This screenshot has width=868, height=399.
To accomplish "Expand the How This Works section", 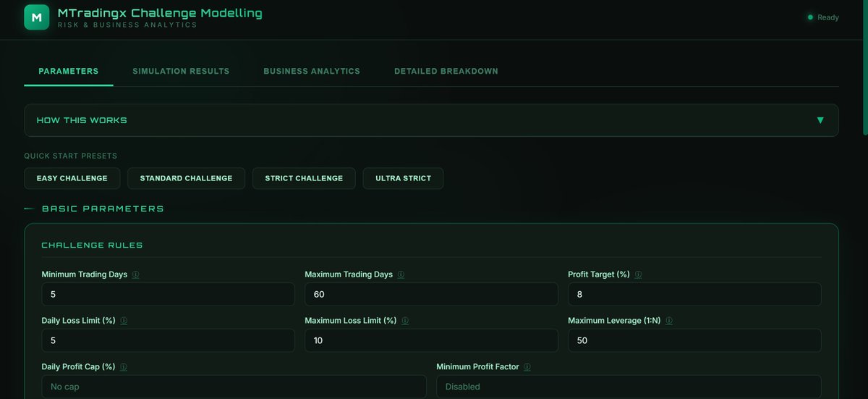I will (x=431, y=120).
